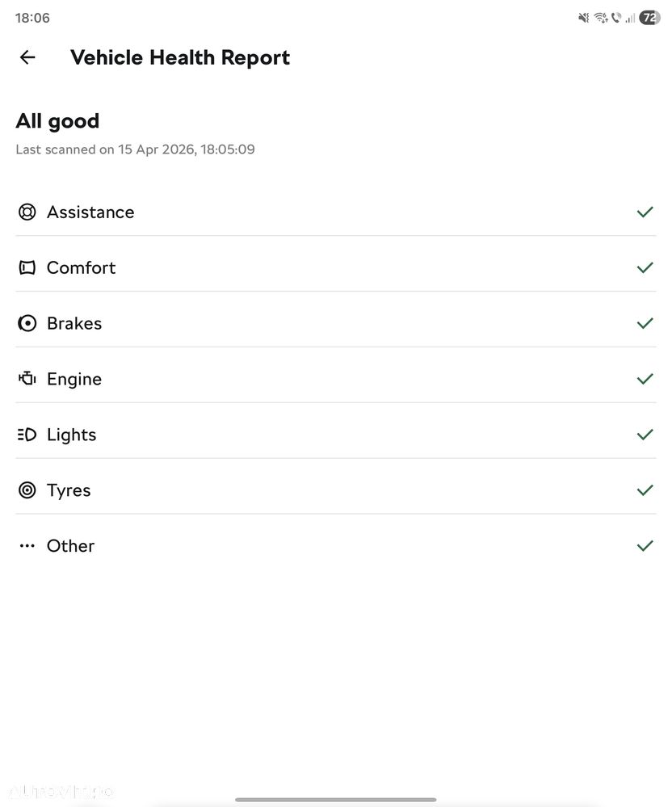Tap the bottom home gesture bar
672x807 pixels.
(336, 800)
